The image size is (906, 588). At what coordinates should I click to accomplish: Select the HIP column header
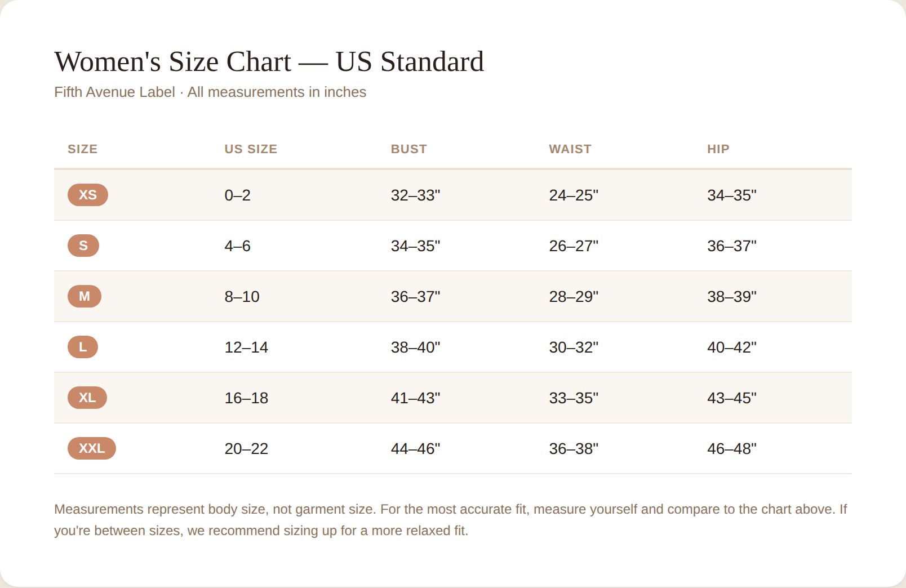[x=718, y=149]
